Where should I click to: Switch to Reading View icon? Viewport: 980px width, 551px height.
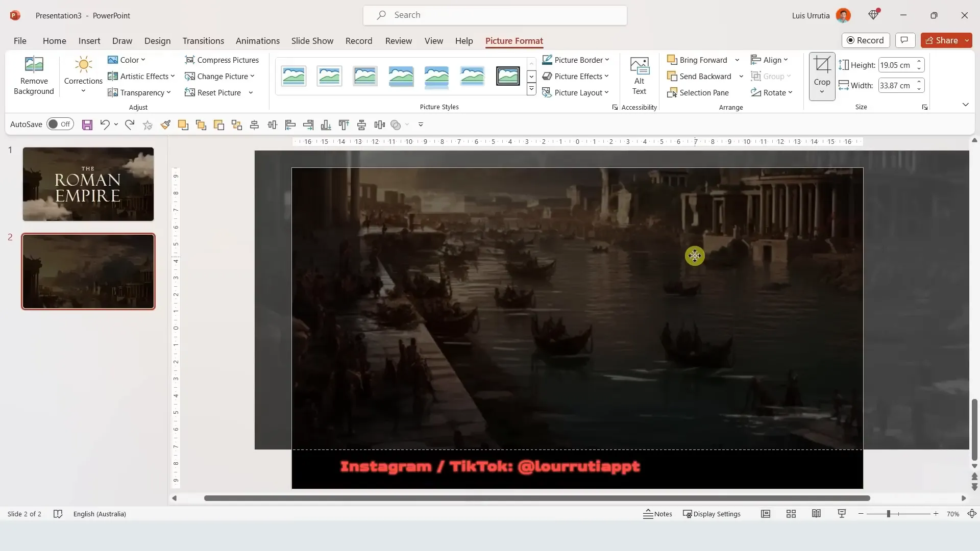[x=816, y=514]
